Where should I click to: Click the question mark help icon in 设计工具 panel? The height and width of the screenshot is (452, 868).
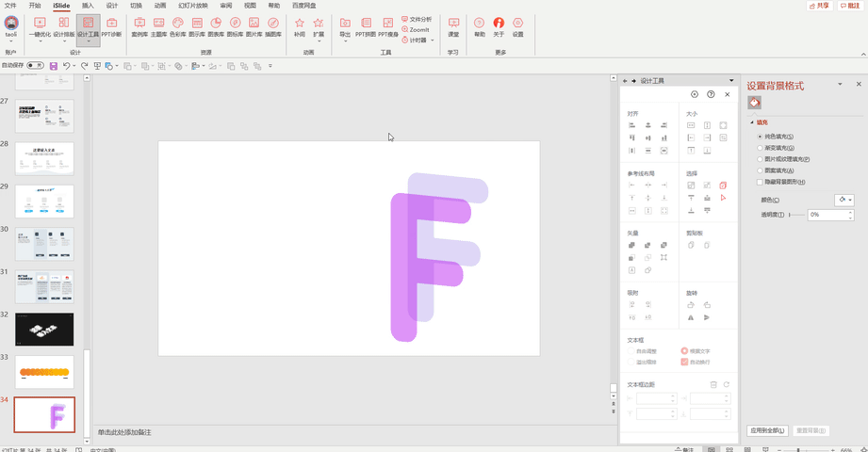[711, 94]
